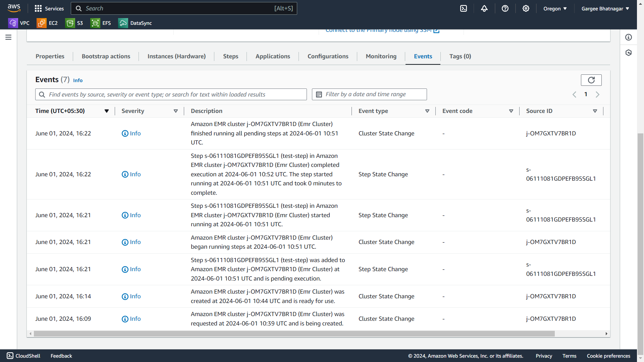Expand the Oregon region selector
644x362 pixels.
pos(555,9)
